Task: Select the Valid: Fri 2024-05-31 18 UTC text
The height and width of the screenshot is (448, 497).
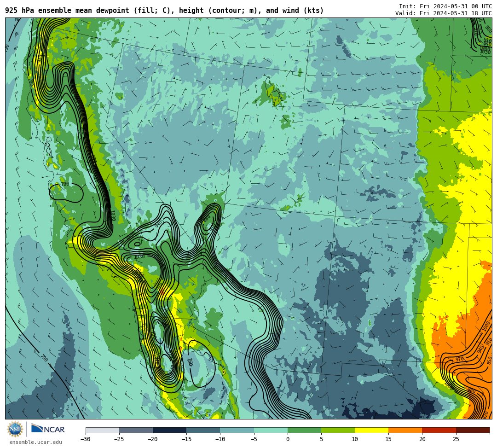Action: [x=444, y=13]
